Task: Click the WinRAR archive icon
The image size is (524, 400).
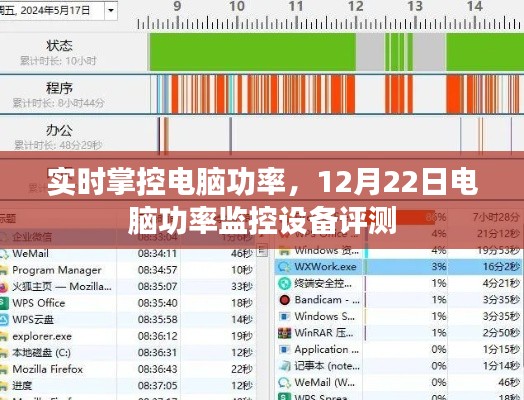Action: 284,333
